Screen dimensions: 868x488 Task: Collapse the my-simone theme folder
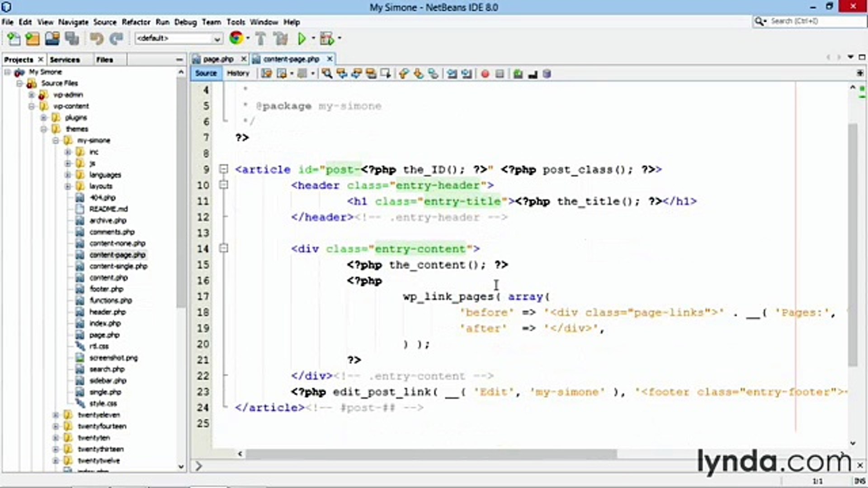pyautogui.click(x=56, y=140)
